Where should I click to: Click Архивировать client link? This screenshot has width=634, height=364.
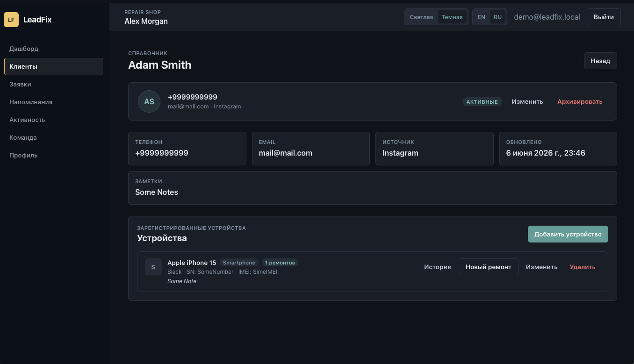pyautogui.click(x=580, y=101)
